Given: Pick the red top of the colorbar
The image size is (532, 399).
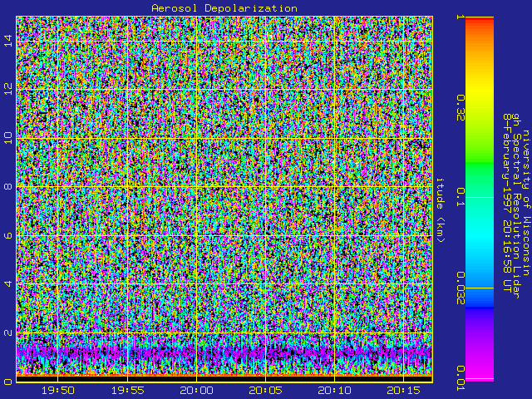Looking at the screenshot, I should (480, 20).
